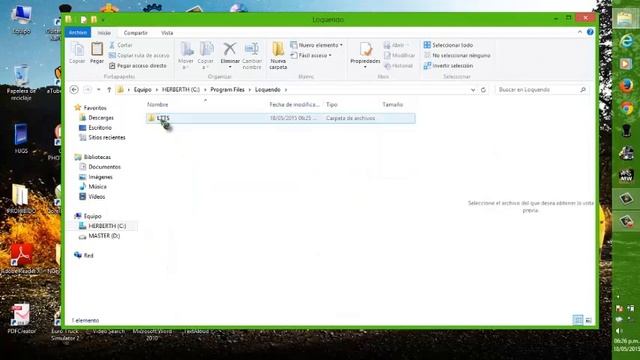The width and height of the screenshot is (640, 360).
Task: Sort by Fecha de modificación column header
Action: click(x=295, y=104)
